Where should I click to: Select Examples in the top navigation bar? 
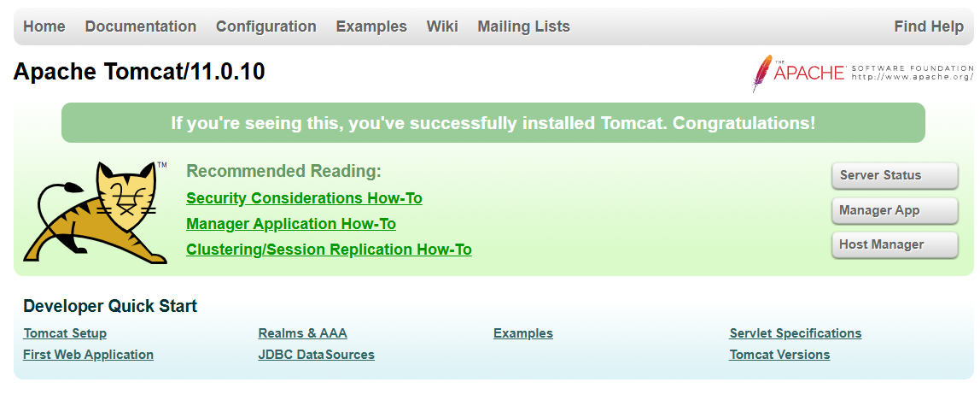pos(371,26)
